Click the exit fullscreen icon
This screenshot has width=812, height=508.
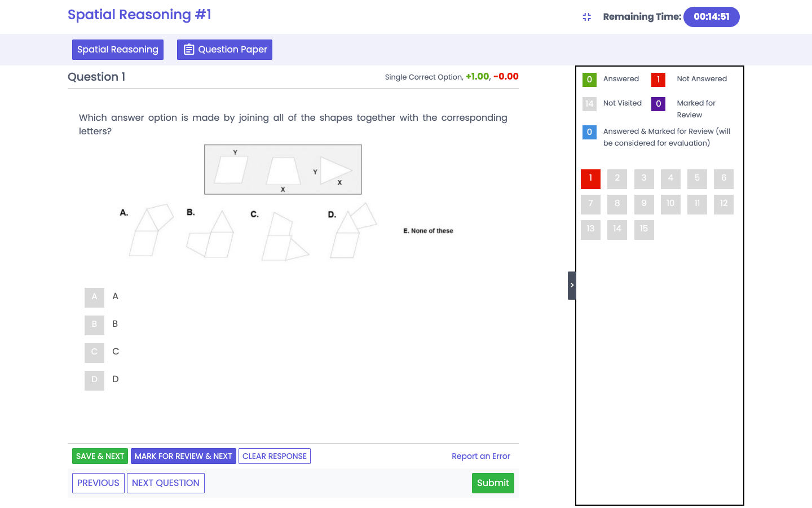click(586, 17)
